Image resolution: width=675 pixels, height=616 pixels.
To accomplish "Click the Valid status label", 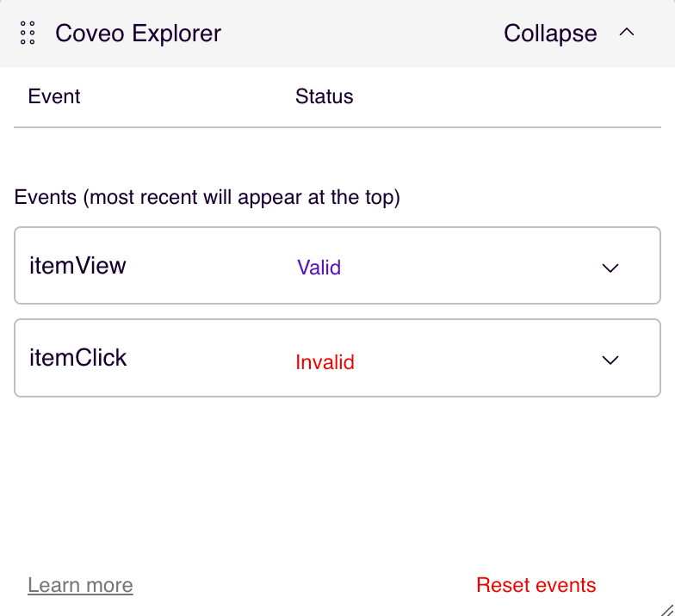I will (319, 268).
